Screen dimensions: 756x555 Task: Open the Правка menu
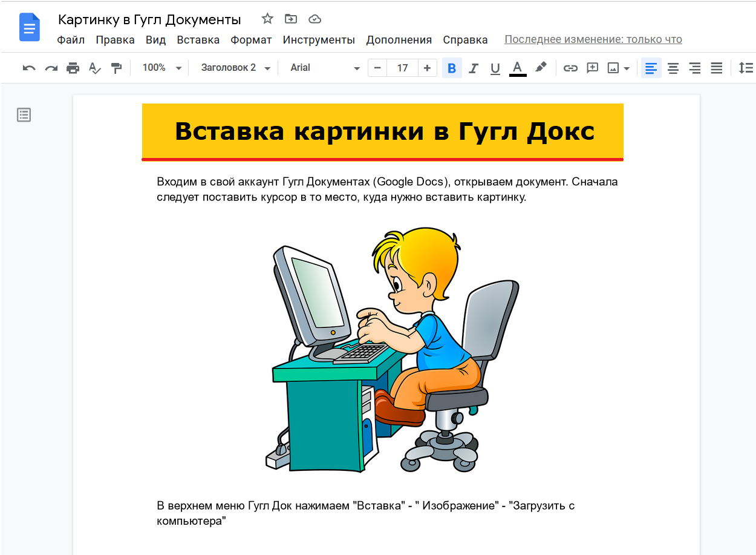coord(115,40)
